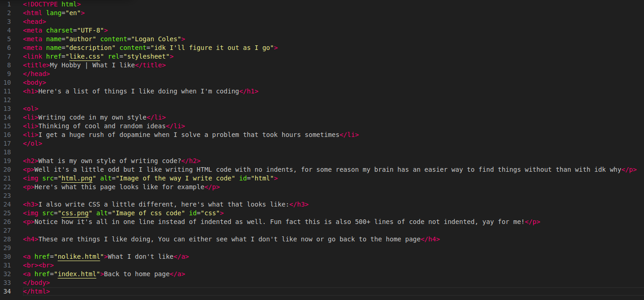
Task: Click the h1 heading text about coding
Action: pos(137,91)
